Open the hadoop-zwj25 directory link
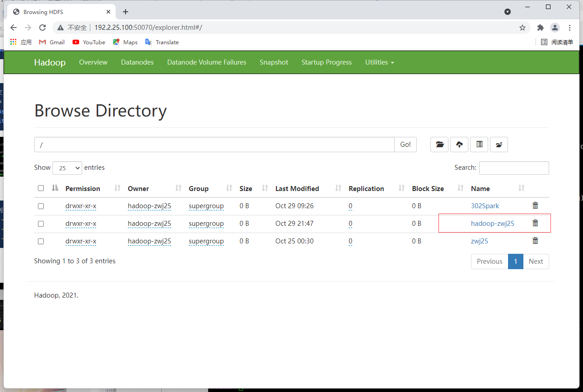This screenshot has height=392, width=583. pos(492,223)
